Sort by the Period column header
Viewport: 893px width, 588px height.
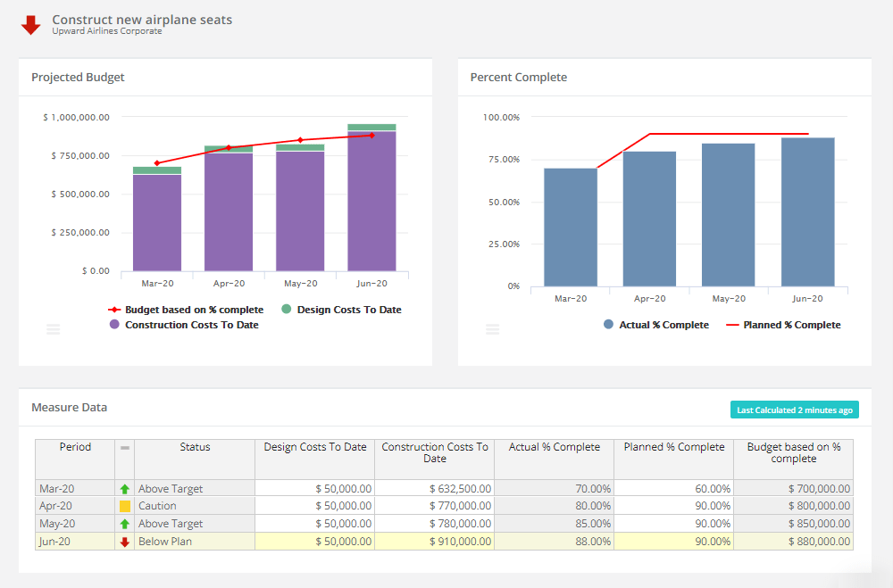pos(75,447)
